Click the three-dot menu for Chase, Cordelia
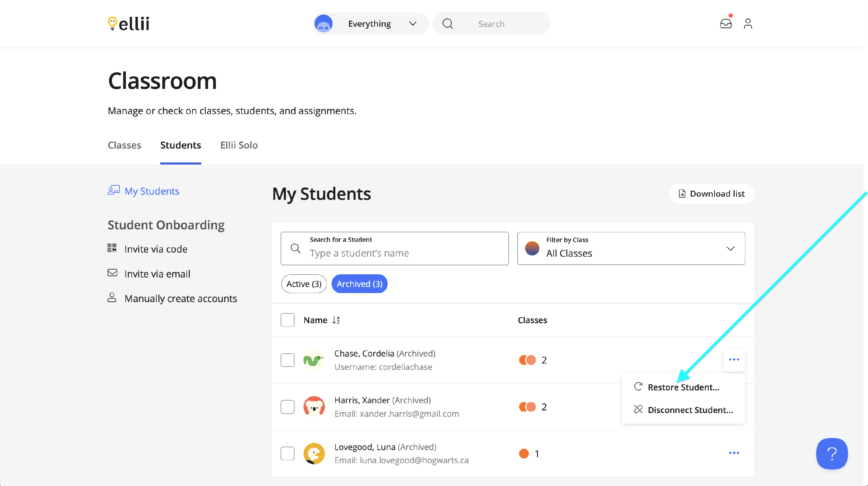 734,359
